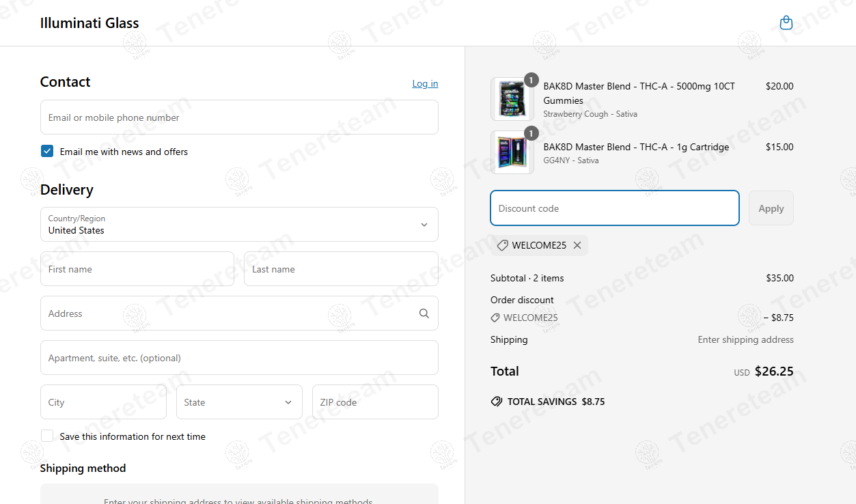Click the Enter shipping address text
Viewport: 856px width, 504px height.
pyautogui.click(x=746, y=339)
